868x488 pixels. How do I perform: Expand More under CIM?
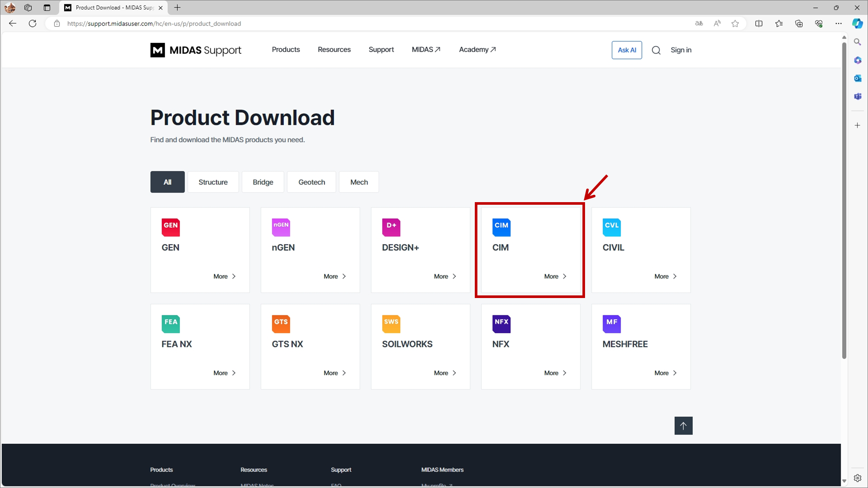click(x=556, y=276)
